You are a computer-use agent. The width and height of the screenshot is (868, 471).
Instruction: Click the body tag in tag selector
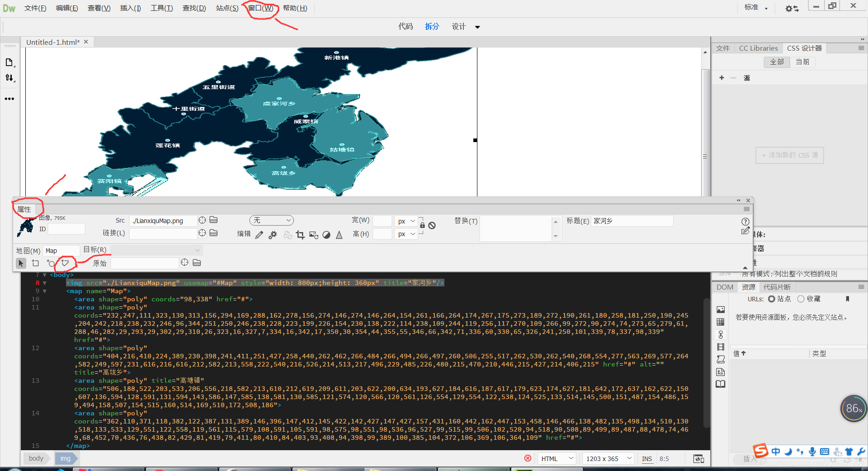(36, 458)
